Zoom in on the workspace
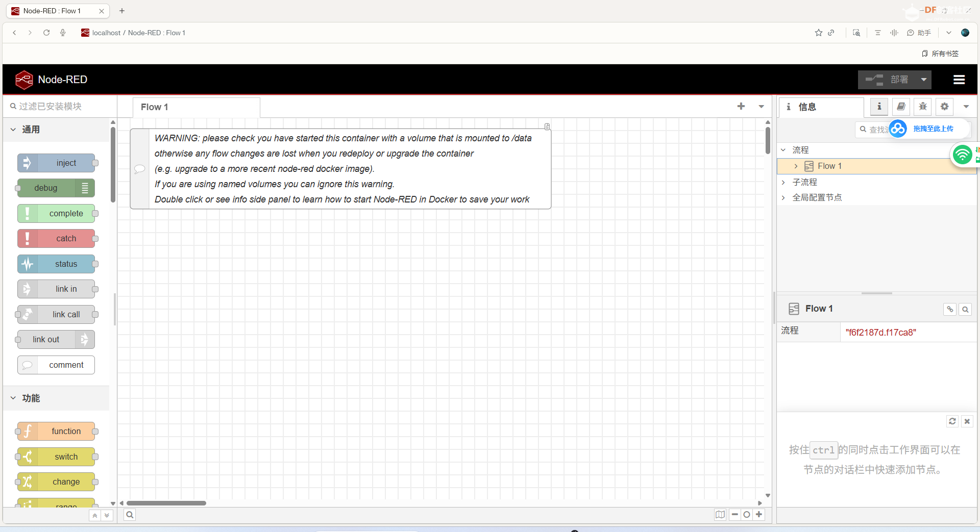 (759, 515)
